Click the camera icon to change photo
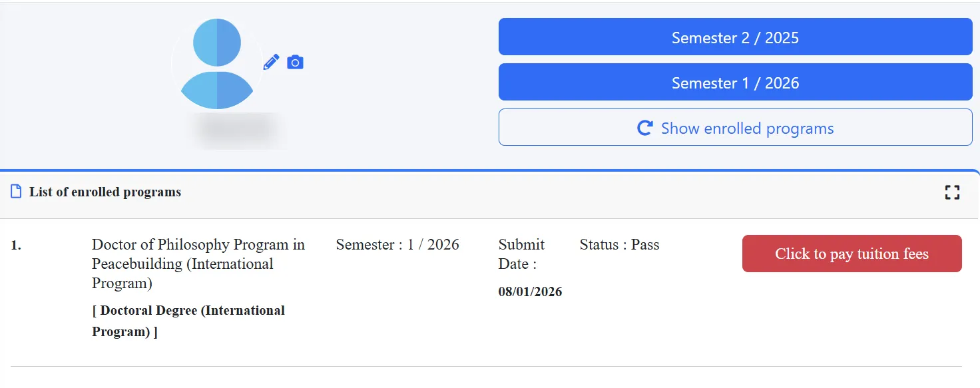The height and width of the screenshot is (388, 980). click(x=295, y=63)
